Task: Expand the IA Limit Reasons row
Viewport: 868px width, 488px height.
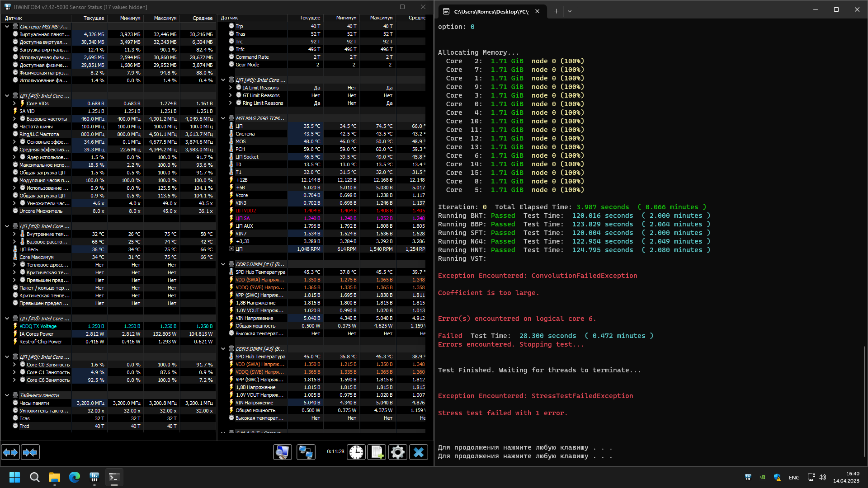Action: tap(231, 88)
